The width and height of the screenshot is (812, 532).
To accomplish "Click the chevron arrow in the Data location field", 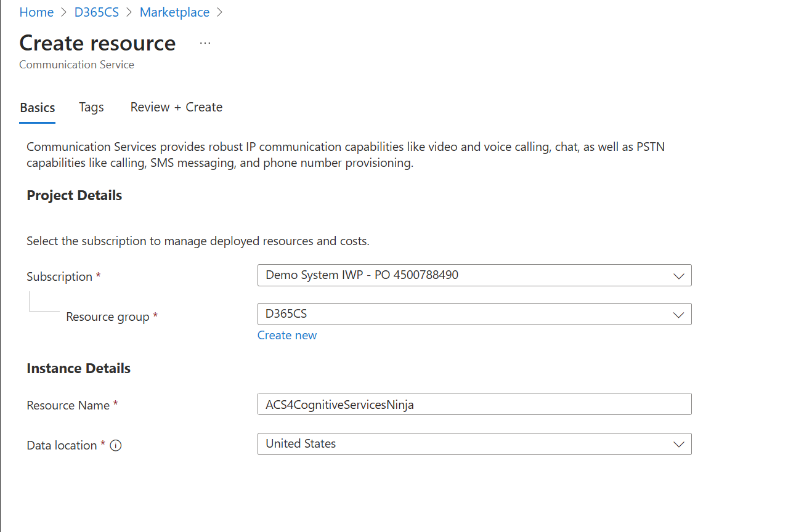I will click(x=679, y=444).
